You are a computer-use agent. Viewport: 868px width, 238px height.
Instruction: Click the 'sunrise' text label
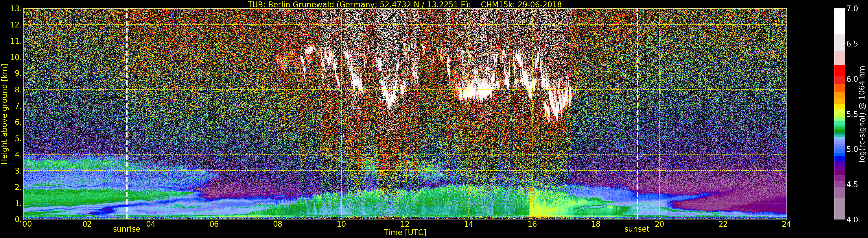(x=126, y=229)
